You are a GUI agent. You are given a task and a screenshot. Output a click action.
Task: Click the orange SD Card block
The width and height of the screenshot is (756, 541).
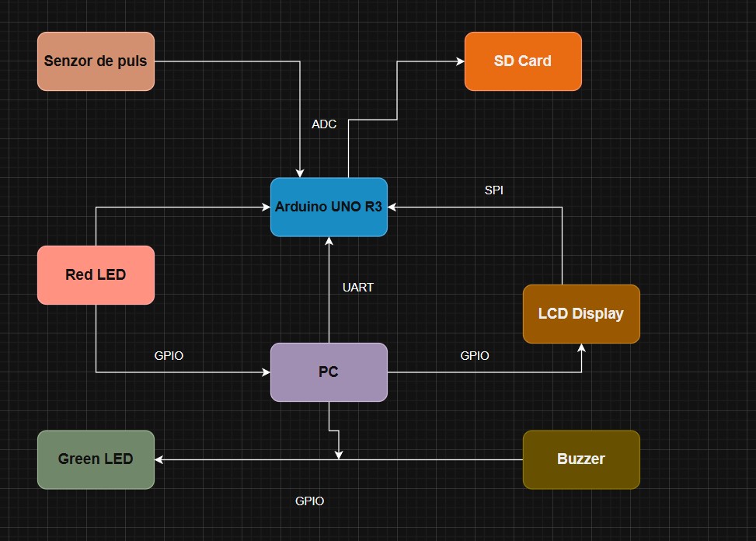pos(522,61)
